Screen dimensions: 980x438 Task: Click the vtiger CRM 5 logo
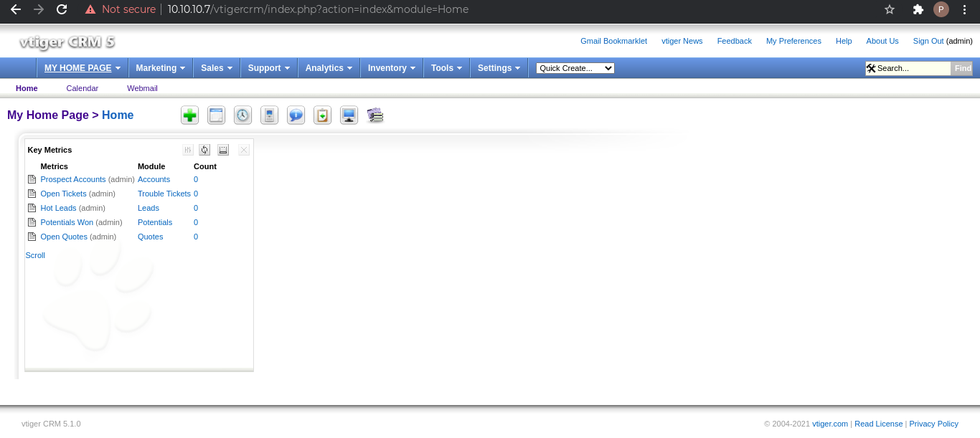click(67, 42)
